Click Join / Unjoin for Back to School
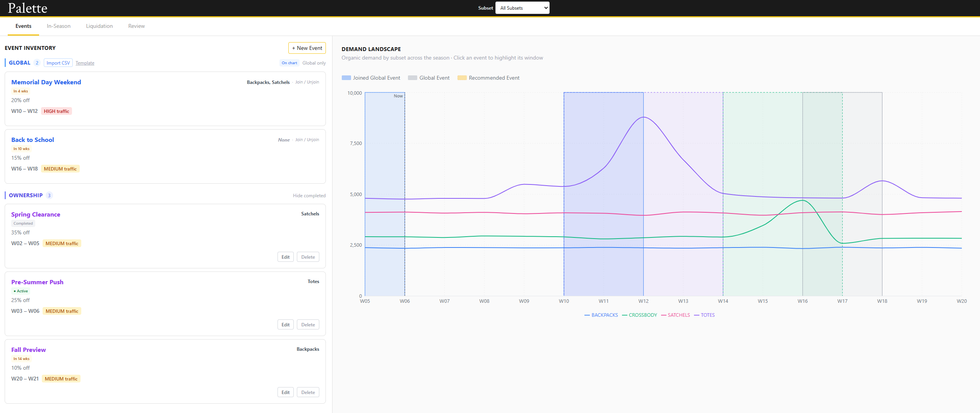Screen dimensions: 980x413 pos(307,140)
